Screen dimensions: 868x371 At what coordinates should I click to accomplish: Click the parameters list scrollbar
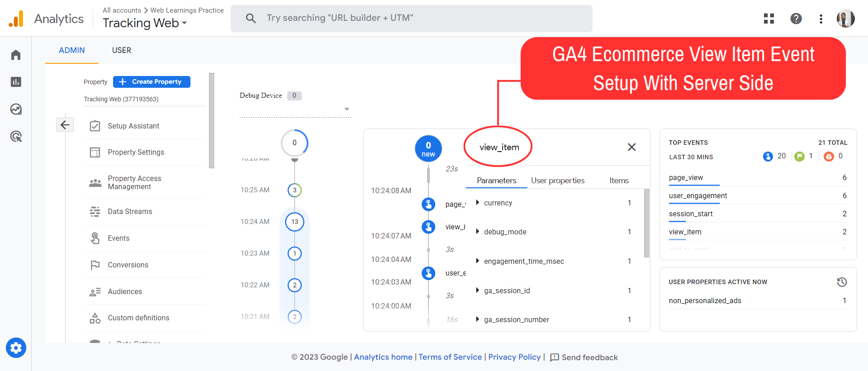click(x=646, y=224)
